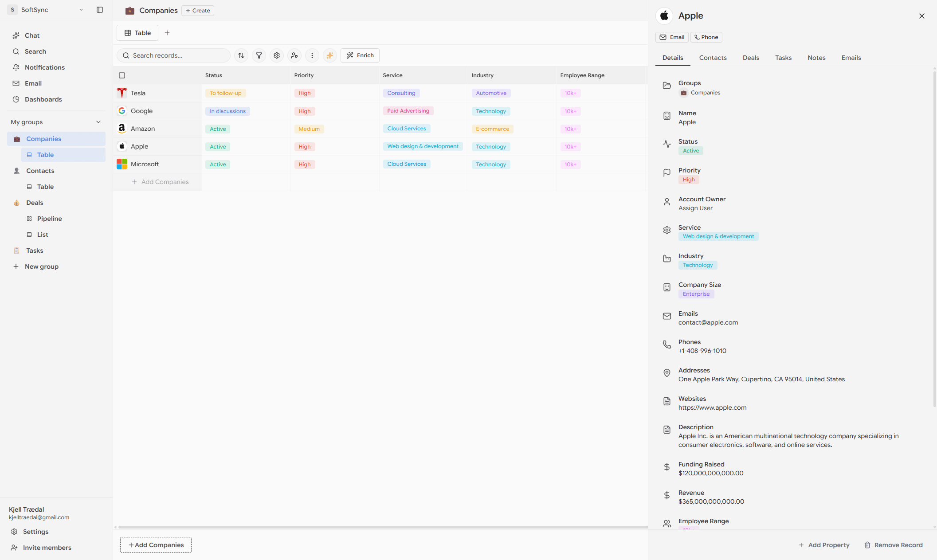Open Dashboards from the sidebar
The width and height of the screenshot is (937, 560).
click(x=43, y=99)
